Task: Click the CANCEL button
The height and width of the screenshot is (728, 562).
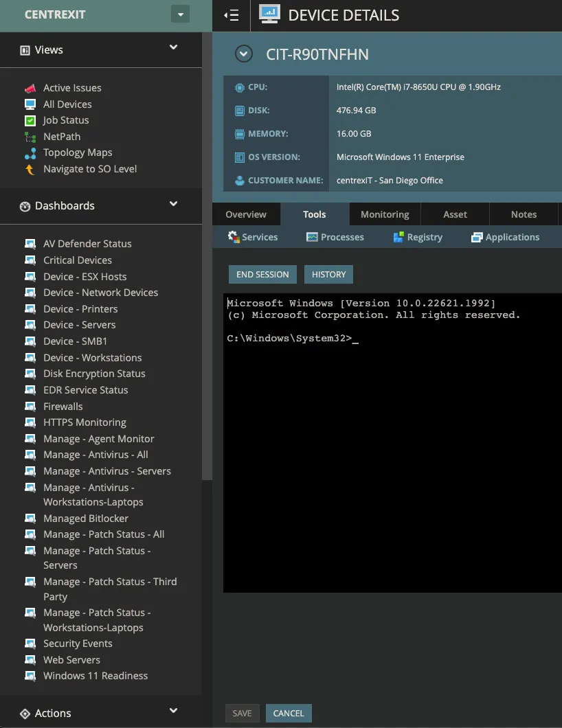Action: click(x=289, y=713)
